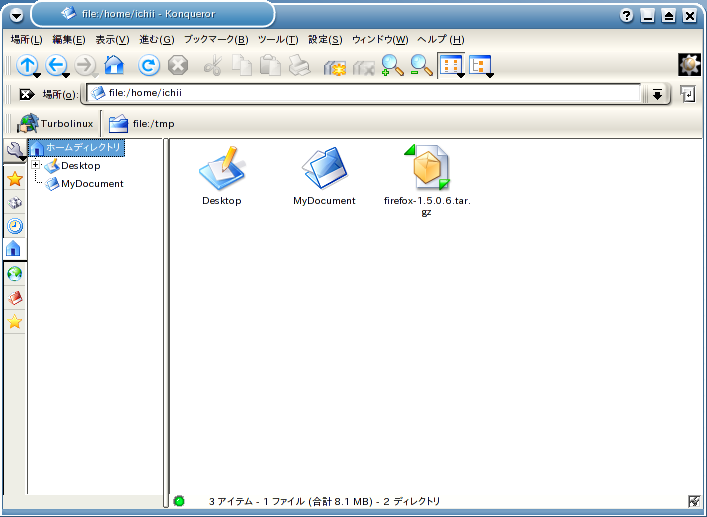Open the 進む(G) menu

click(156, 40)
